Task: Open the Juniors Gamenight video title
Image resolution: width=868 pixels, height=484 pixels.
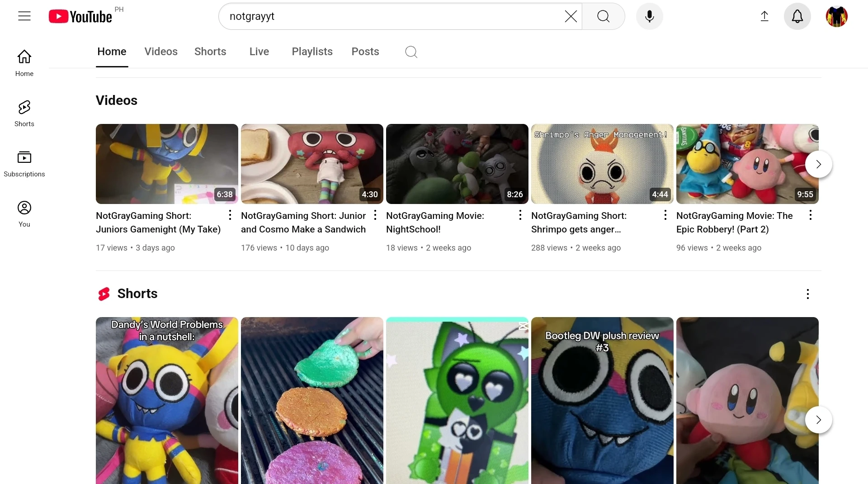Action: click(158, 223)
